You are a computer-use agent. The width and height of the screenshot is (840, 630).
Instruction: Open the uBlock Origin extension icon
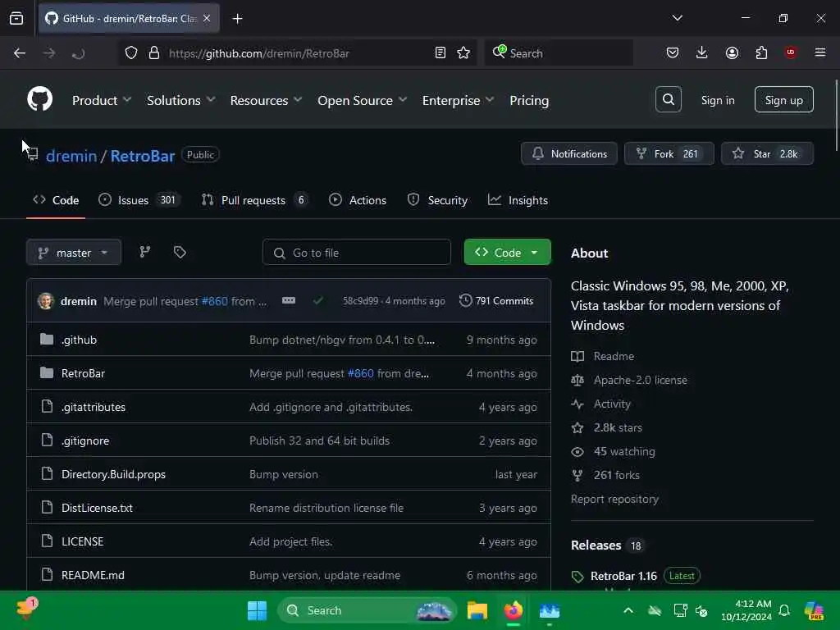pos(790,52)
